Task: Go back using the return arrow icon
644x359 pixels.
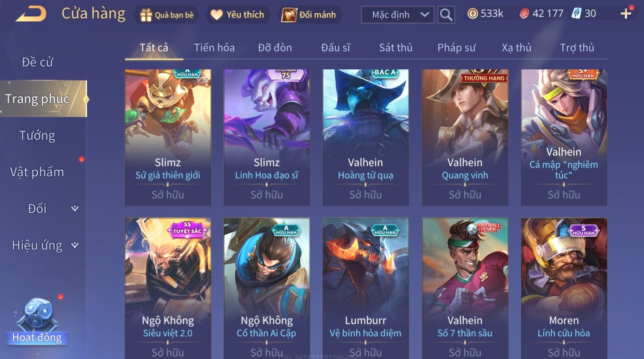Action: [x=31, y=14]
